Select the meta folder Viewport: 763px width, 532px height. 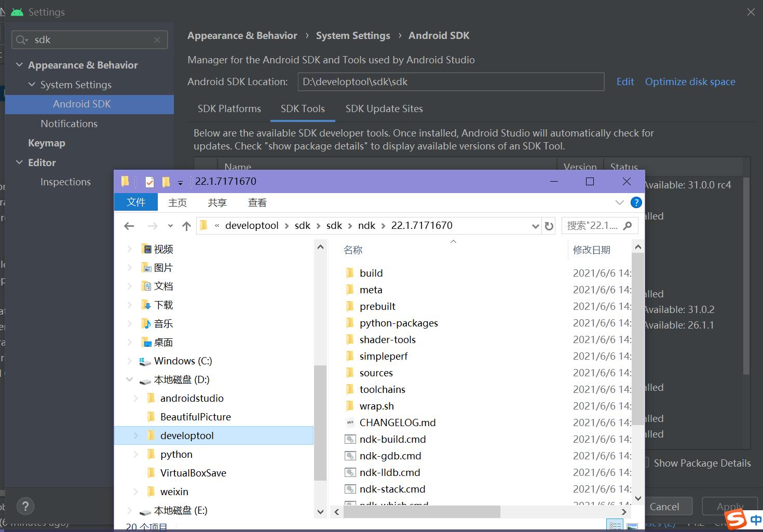(371, 290)
